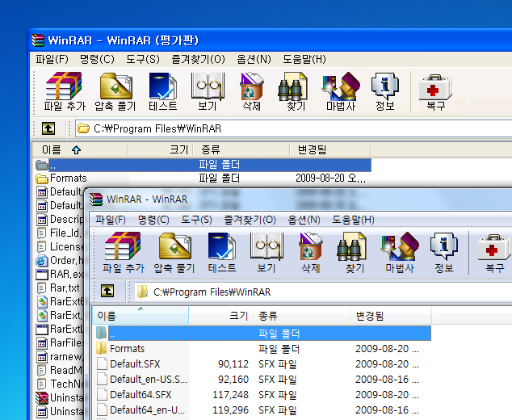Click 파일 추가 icon in back WinRAR (평가판) window
Screen dimensions: 512x420
(64, 86)
